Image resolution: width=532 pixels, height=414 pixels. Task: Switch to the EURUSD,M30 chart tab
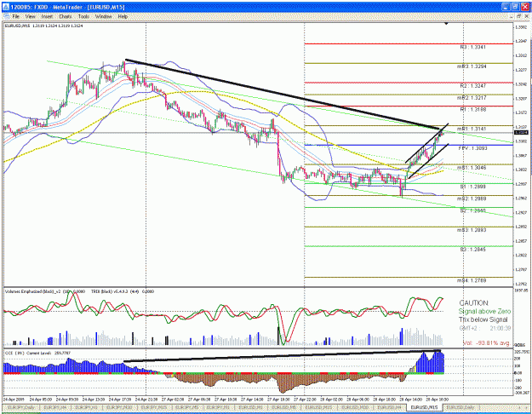(x=355, y=407)
